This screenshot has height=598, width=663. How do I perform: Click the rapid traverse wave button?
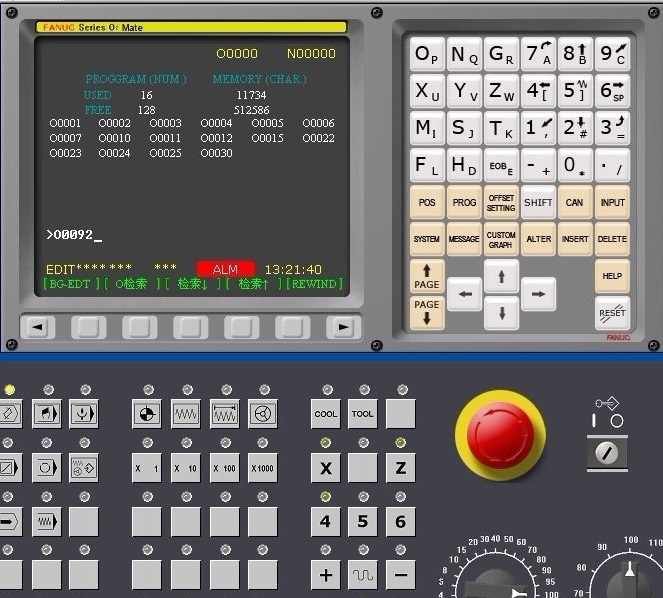pyautogui.click(x=362, y=575)
